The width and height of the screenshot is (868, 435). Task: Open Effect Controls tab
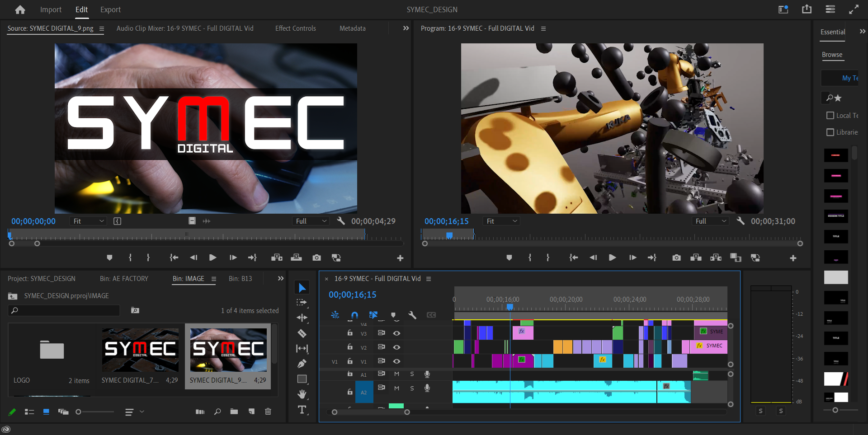pyautogui.click(x=296, y=28)
